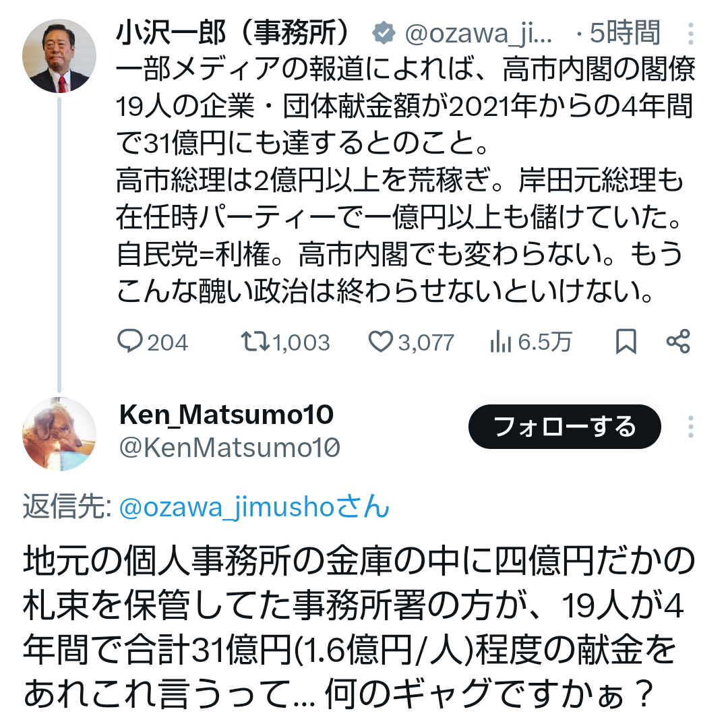This screenshot has height=728, width=728.
Task: Tap the @KenMatsumo10 handle
Action: pyautogui.click(x=229, y=448)
